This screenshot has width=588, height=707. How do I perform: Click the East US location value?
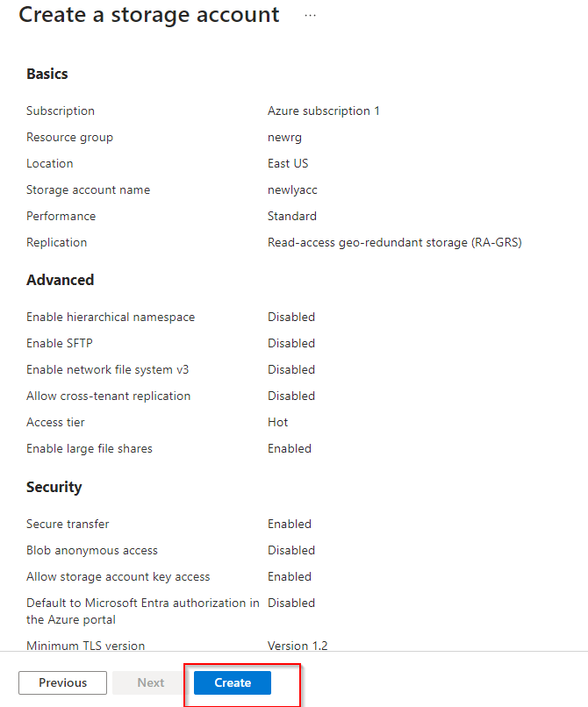pos(288,163)
